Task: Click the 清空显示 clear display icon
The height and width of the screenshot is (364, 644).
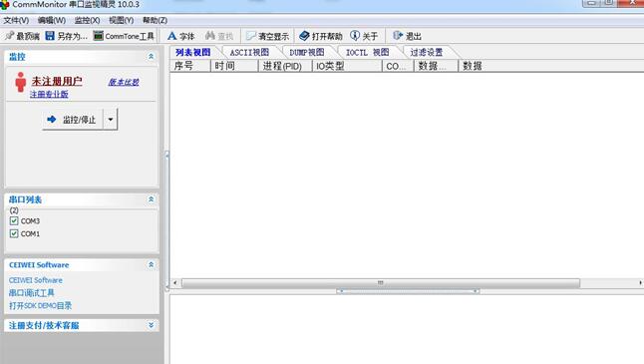Action: [x=251, y=36]
